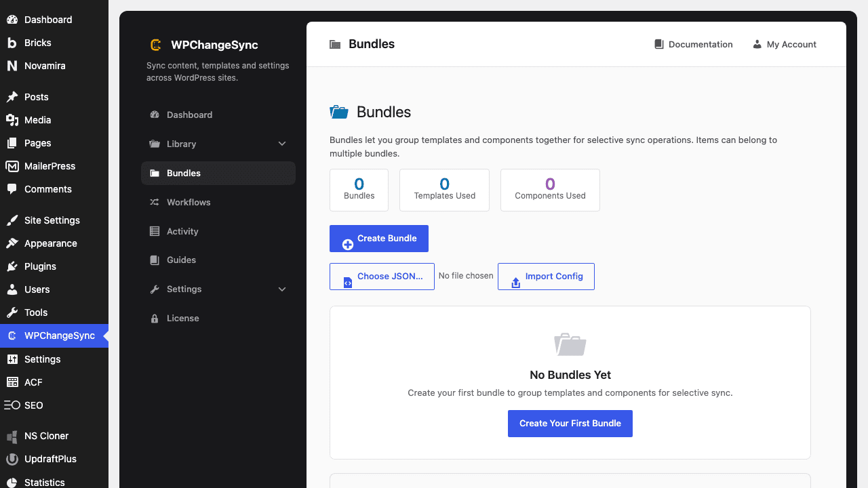Click the Pages icon in admin menu
The width and height of the screenshot is (868, 488).
pos(12,143)
